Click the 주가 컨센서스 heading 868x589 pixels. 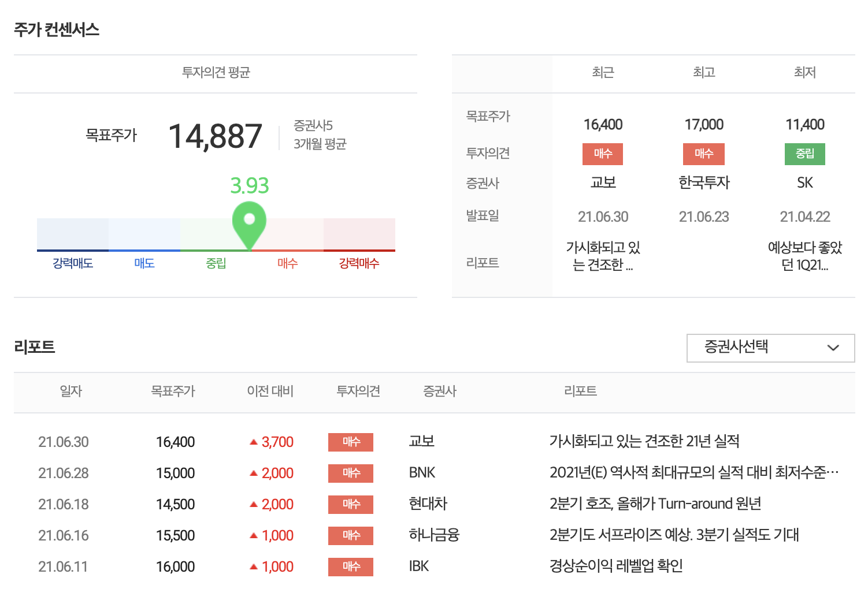(57, 30)
